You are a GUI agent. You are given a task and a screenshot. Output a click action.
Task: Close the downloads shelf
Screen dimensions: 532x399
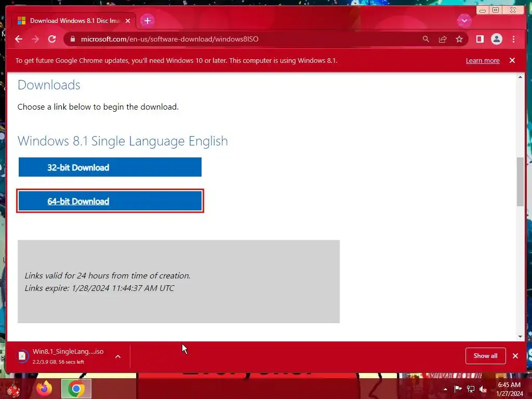tap(515, 355)
